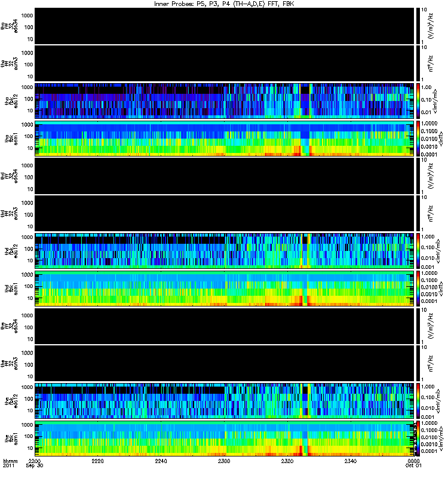
Task: Click the thd fbk edc12 color scale
Action: pyautogui.click(x=418, y=250)
